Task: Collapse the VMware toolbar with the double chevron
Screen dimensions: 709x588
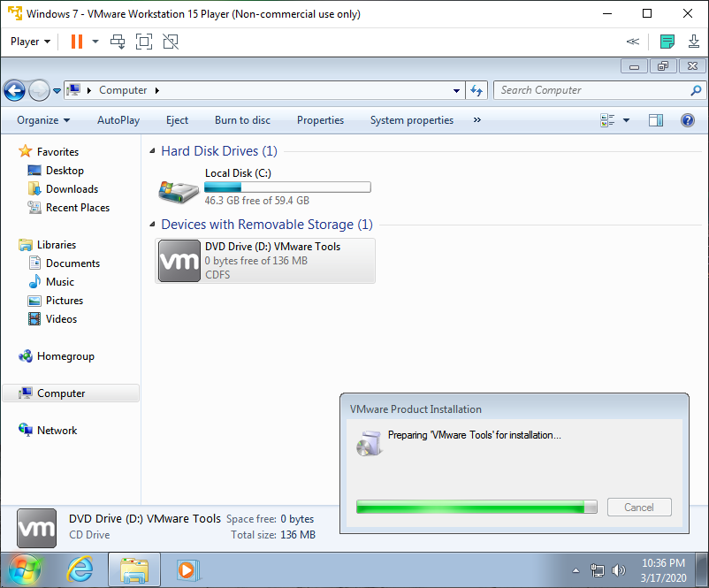Action: [633, 42]
